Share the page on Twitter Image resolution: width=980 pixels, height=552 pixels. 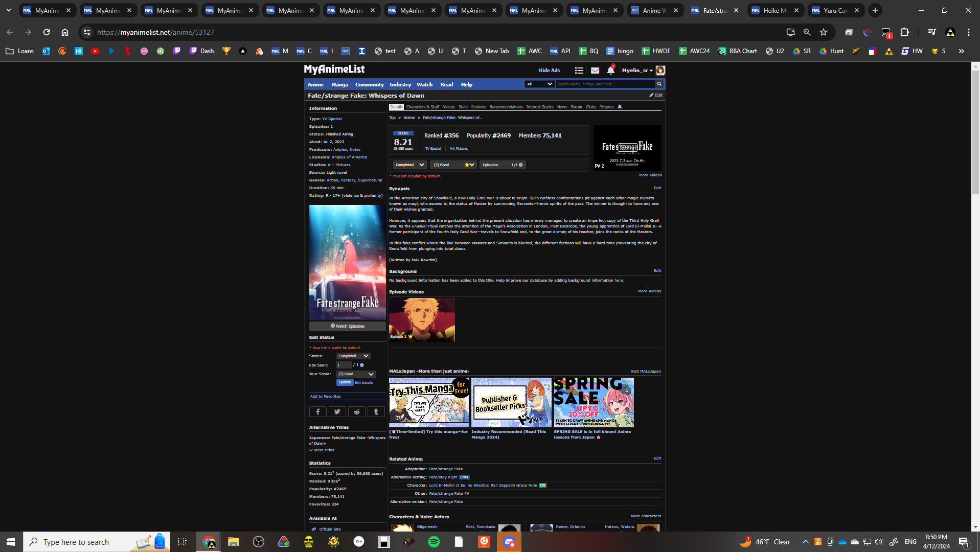[x=337, y=411]
